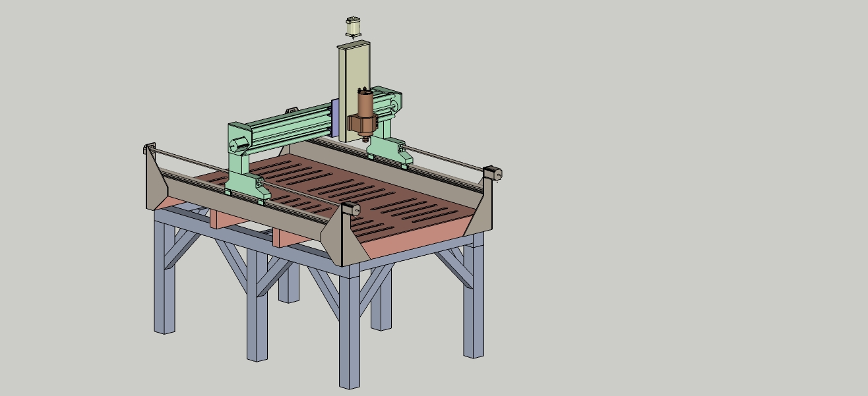Click the gray triangular end plate at right
The width and height of the screenshot is (868, 396).
(x=481, y=214)
